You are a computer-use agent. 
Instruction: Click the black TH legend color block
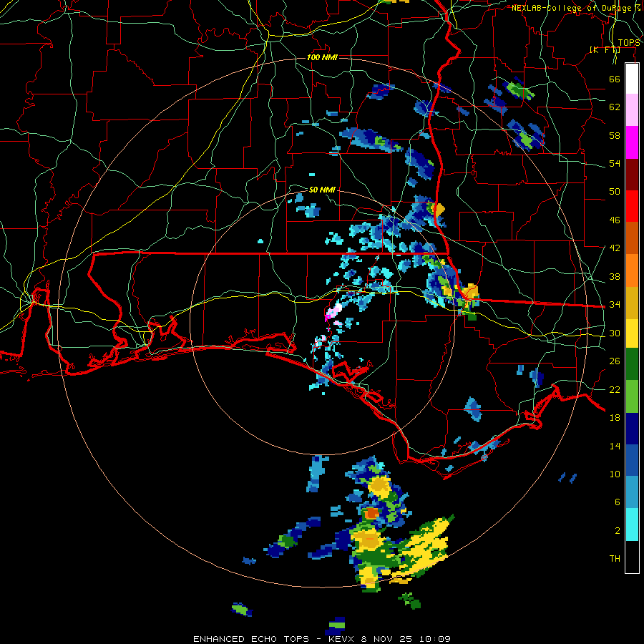point(632,557)
